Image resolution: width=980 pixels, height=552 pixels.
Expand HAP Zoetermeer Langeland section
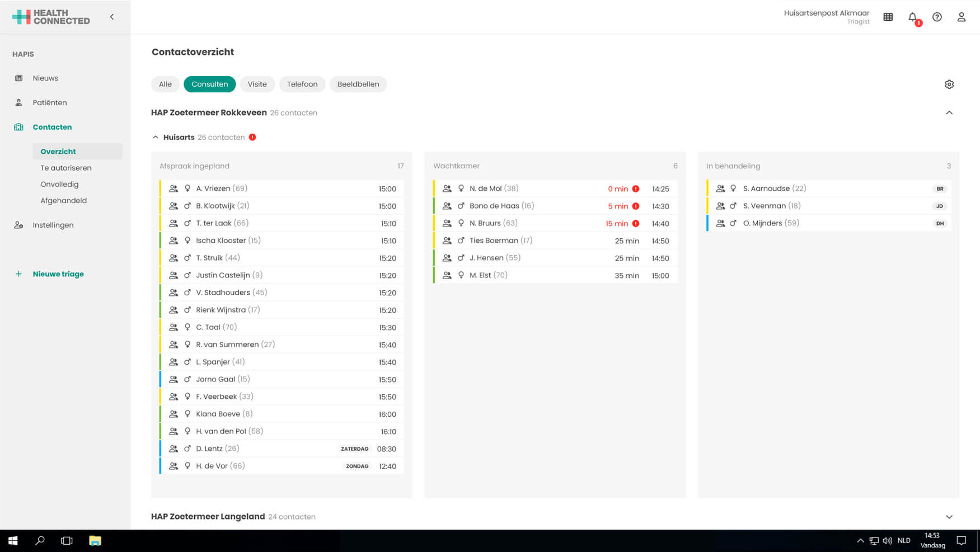pos(949,517)
